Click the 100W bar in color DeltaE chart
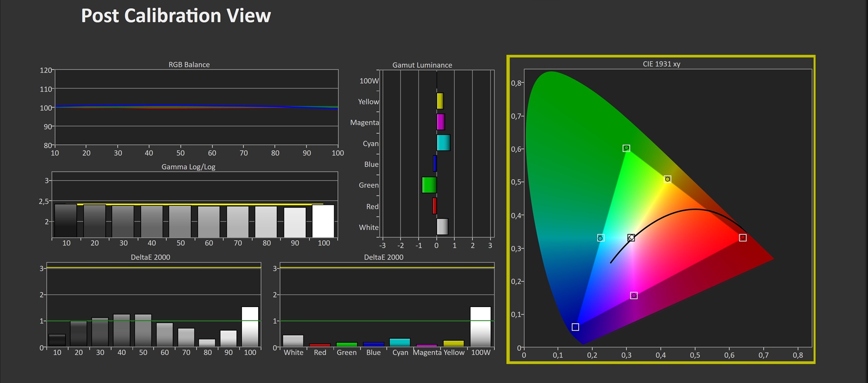868x383 pixels. coord(480,326)
